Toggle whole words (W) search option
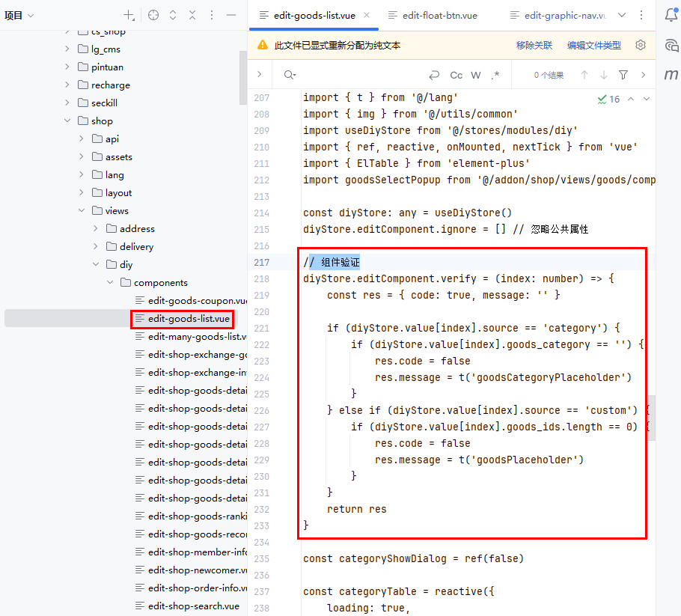The width and height of the screenshot is (681, 616). click(476, 75)
